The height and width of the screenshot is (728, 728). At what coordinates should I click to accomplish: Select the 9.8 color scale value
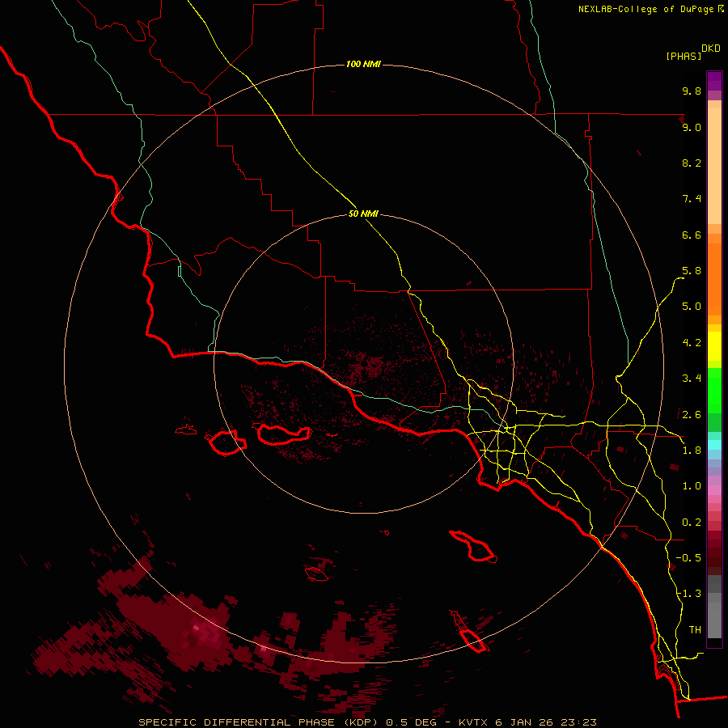[x=692, y=91]
